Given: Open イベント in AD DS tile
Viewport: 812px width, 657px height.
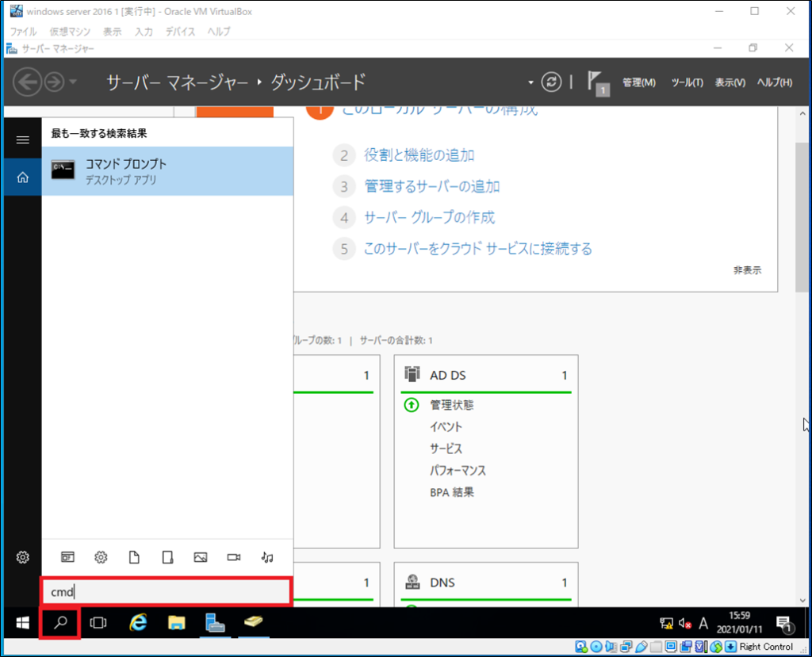Looking at the screenshot, I should [x=446, y=426].
